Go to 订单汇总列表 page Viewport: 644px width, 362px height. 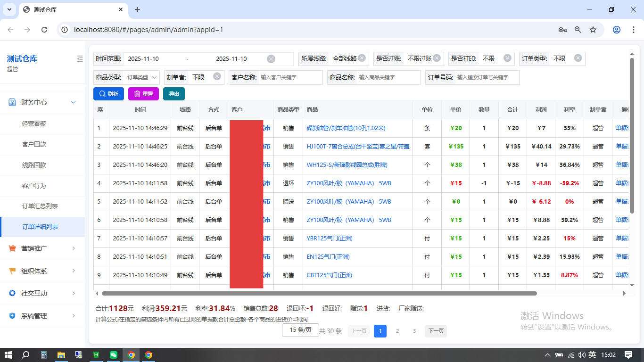coord(40,206)
